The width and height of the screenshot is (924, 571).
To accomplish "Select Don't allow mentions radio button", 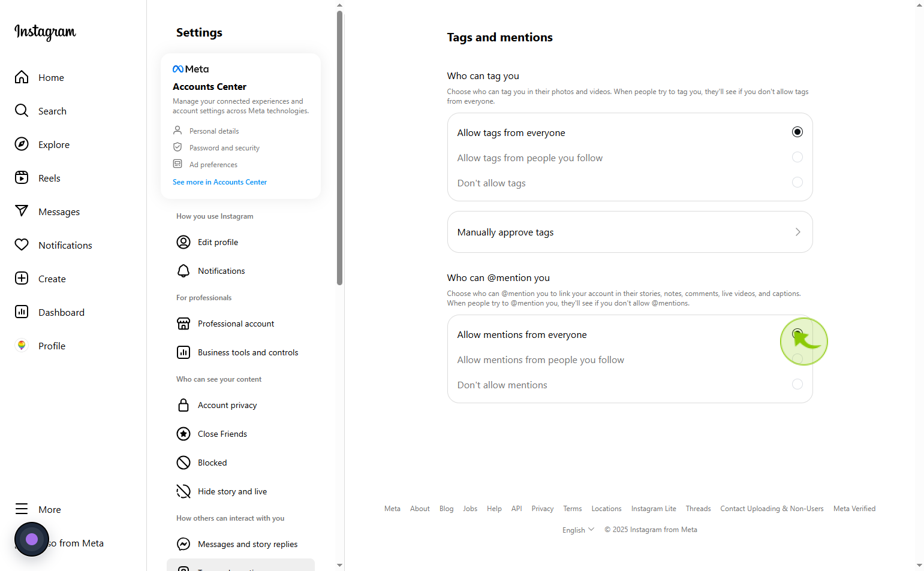I will click(797, 385).
